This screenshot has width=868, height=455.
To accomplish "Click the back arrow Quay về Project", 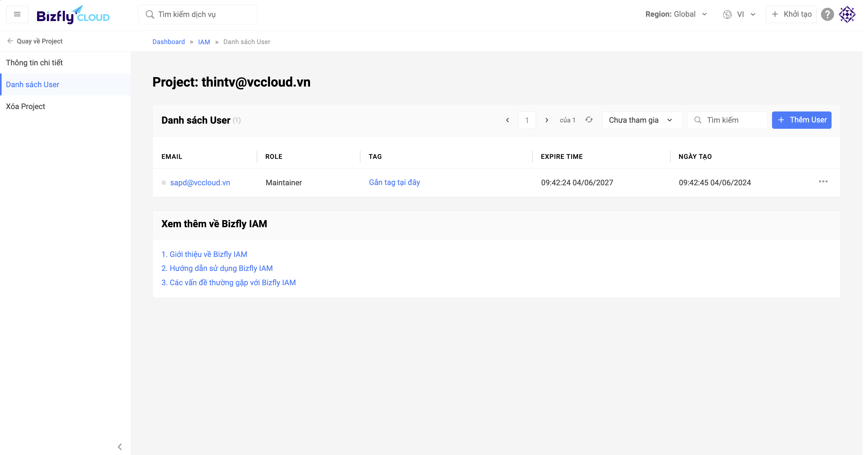I will 35,41.
